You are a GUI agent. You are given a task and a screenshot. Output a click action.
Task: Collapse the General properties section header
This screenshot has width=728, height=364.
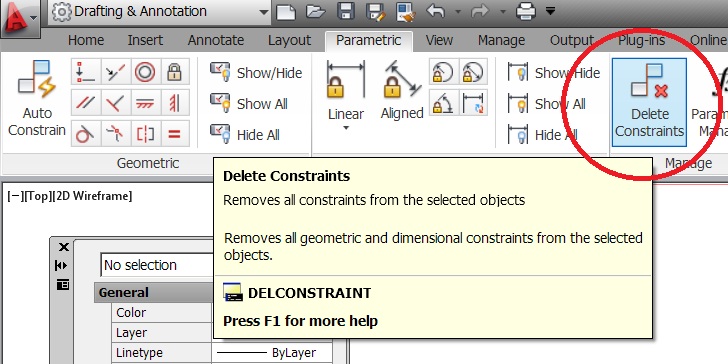[x=153, y=293]
